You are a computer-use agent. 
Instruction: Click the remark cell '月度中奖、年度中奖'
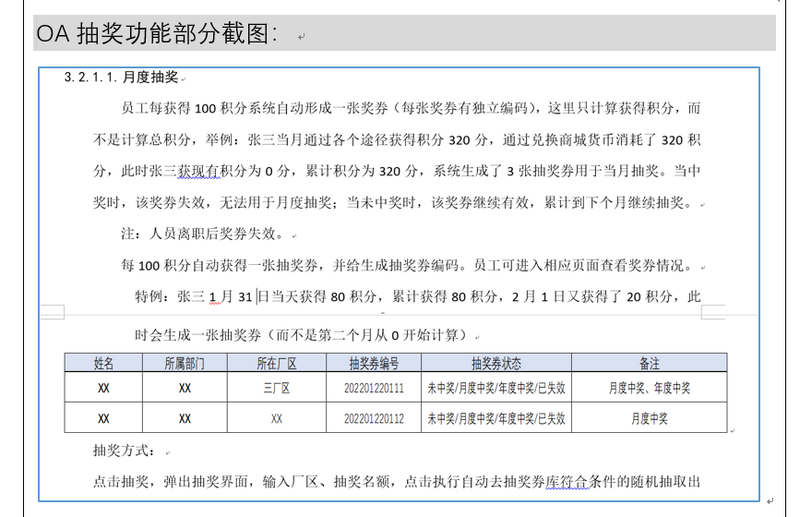[649, 388]
